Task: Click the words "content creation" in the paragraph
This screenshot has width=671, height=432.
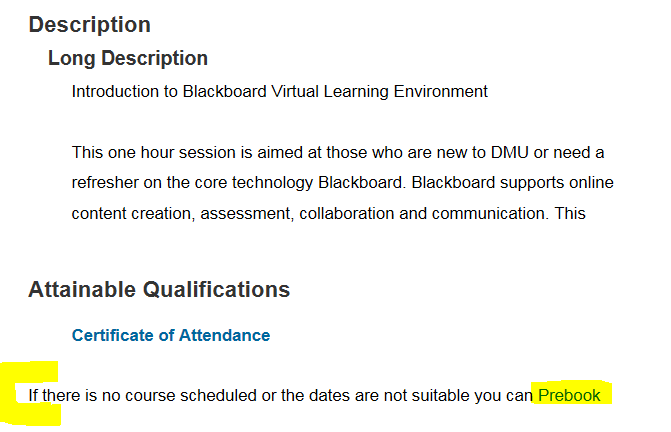Action: [131, 213]
